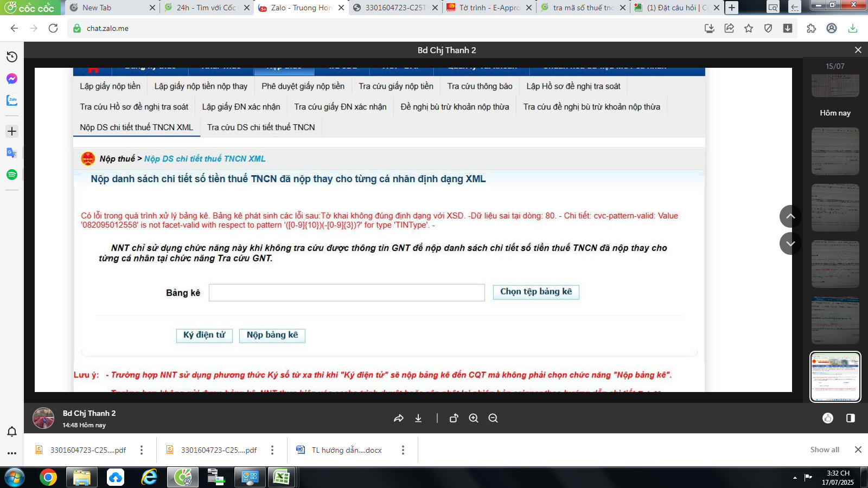Go to the previous image with up chevron
This screenshot has height=488, width=868.
790,216
